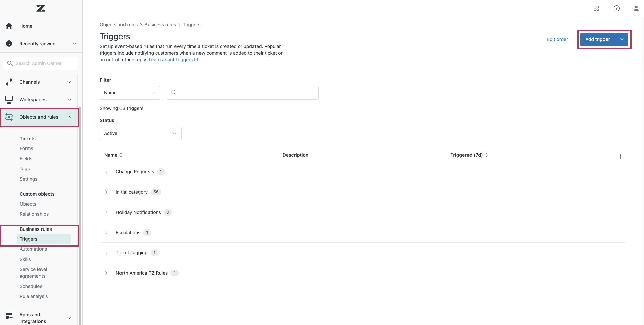Expand the Escalations category
This screenshot has height=325, width=644.
pyautogui.click(x=106, y=233)
